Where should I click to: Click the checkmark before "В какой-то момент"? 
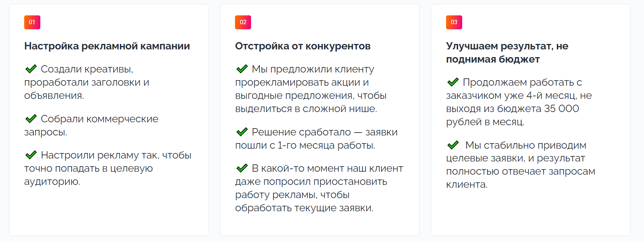click(x=242, y=168)
